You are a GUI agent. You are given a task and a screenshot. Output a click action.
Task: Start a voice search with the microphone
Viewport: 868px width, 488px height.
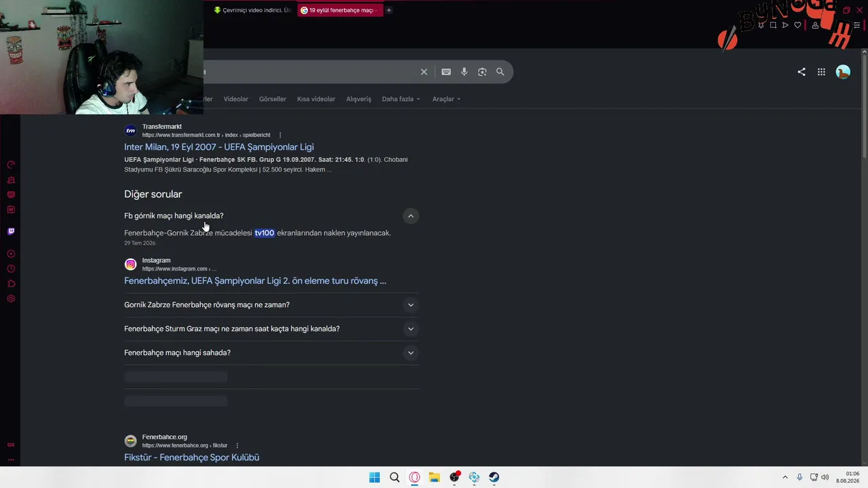tap(464, 72)
